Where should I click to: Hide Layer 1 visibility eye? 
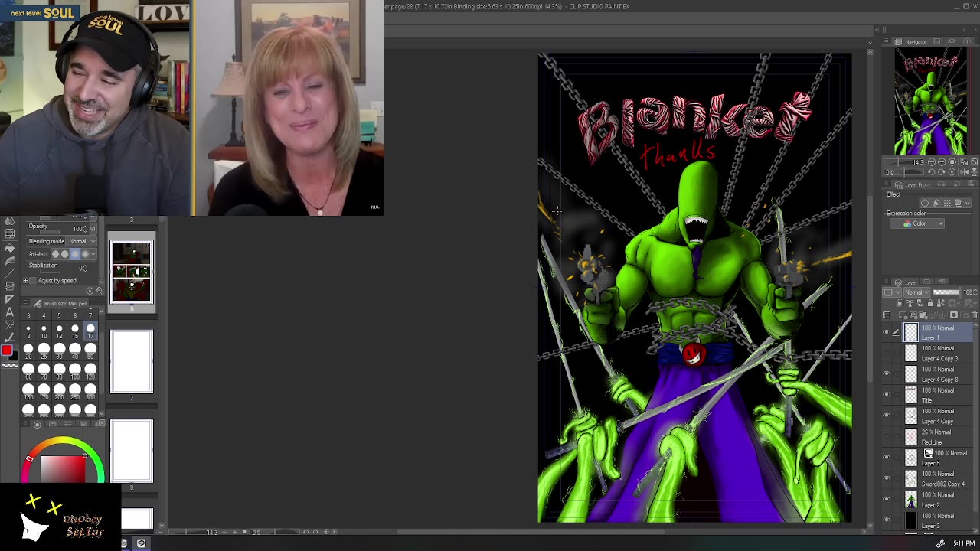pos(887,332)
